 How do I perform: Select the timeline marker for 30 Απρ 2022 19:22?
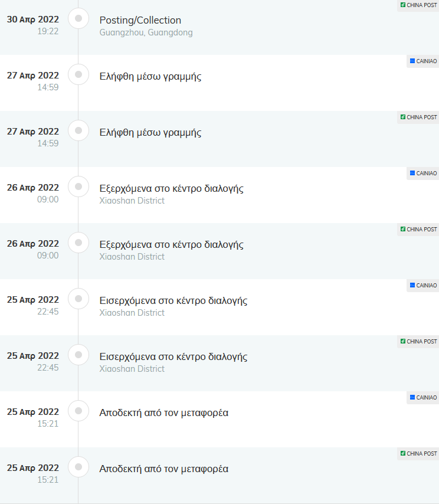pyautogui.click(x=78, y=18)
